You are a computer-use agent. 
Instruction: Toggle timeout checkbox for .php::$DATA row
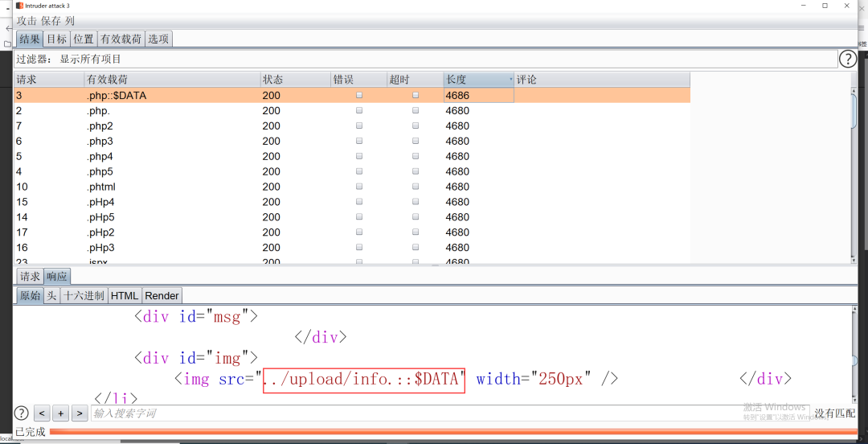416,95
